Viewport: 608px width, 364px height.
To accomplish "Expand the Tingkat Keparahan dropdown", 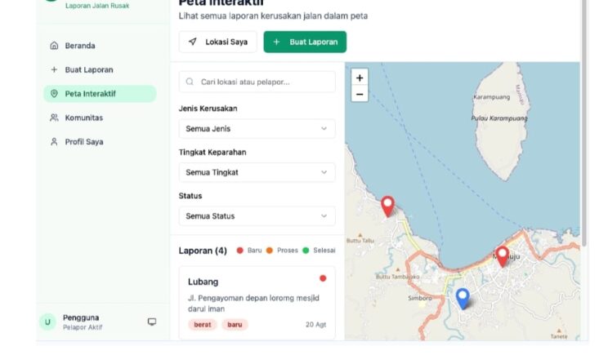I will [x=257, y=172].
